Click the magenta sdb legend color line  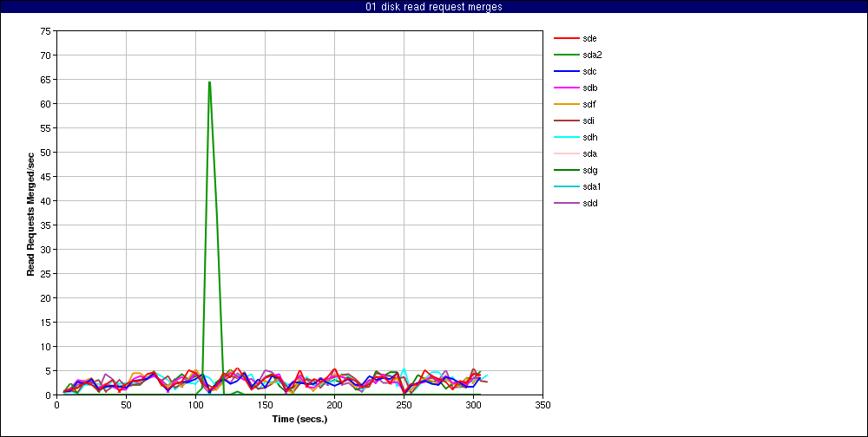(566, 88)
